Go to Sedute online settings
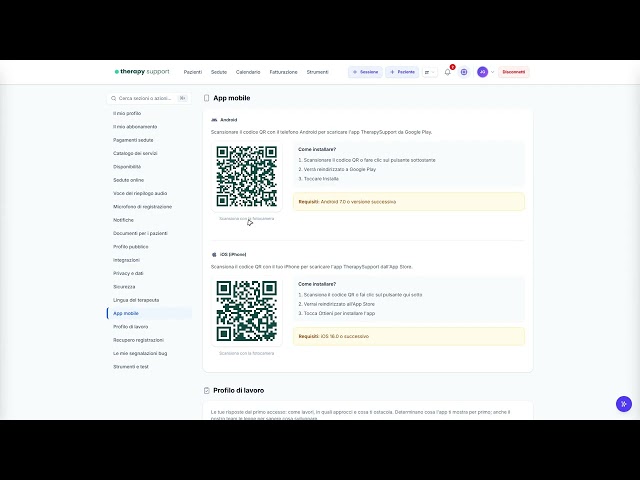Image resolution: width=640 pixels, height=480 pixels. pos(129,180)
